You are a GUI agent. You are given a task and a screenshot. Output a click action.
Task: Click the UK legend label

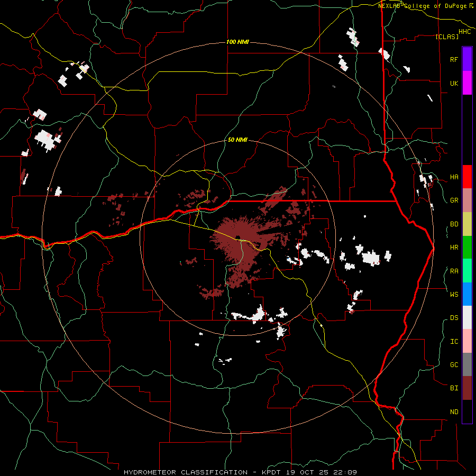click(x=454, y=83)
